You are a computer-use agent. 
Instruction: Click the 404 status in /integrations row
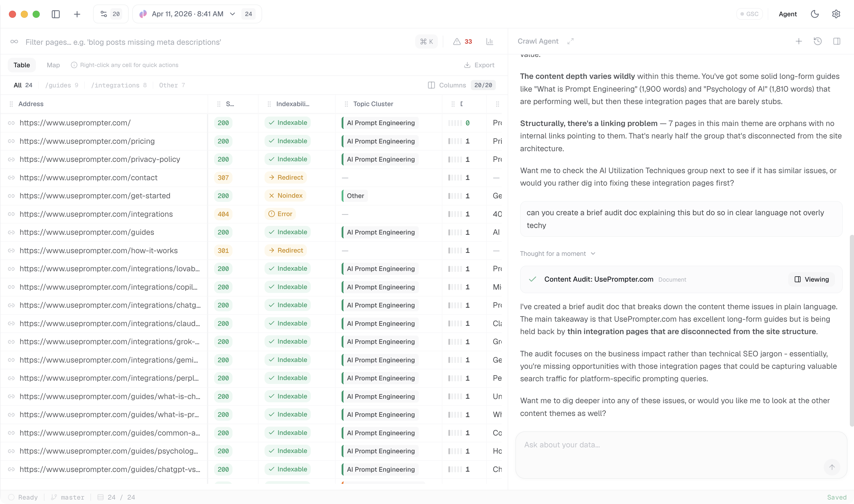(223, 214)
